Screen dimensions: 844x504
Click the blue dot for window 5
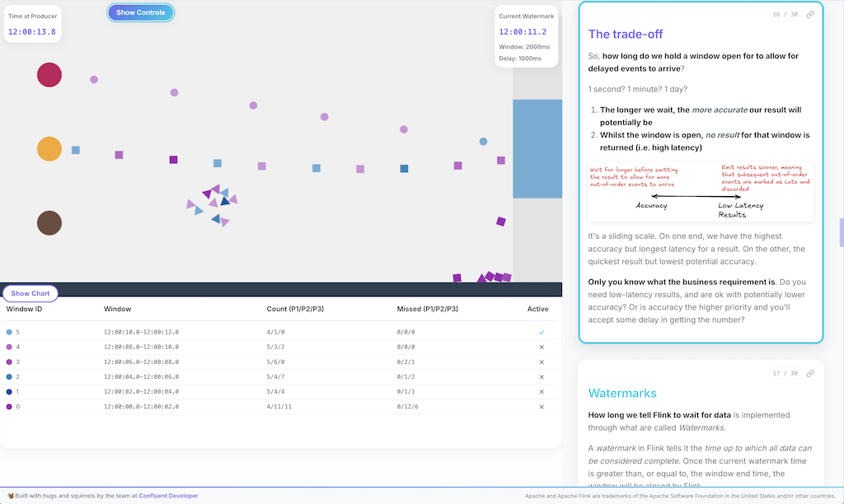pos(9,332)
